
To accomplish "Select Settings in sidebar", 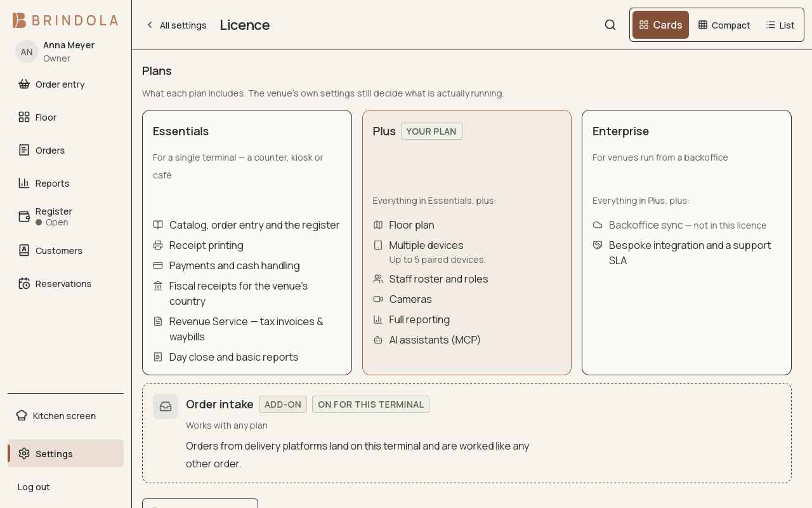I will [x=65, y=453].
